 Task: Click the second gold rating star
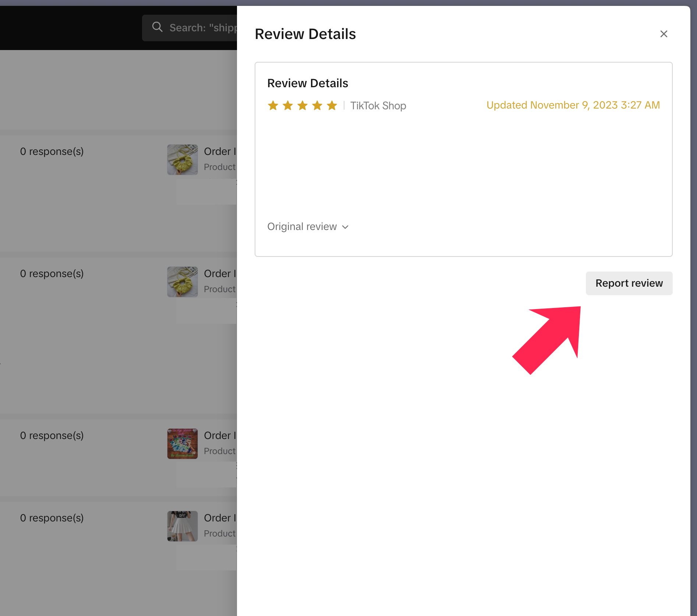(x=288, y=106)
